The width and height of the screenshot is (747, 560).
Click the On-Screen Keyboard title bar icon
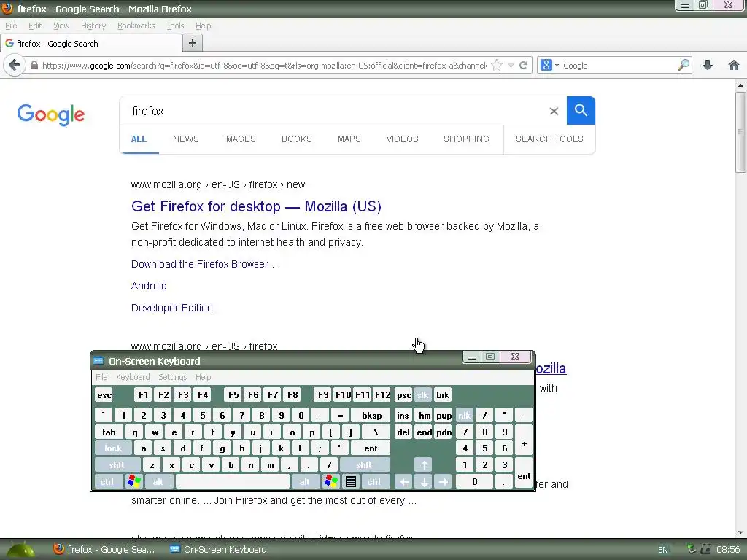98,361
